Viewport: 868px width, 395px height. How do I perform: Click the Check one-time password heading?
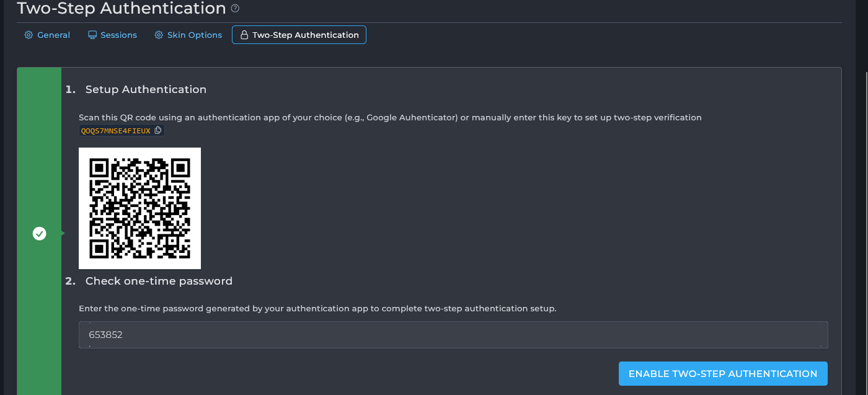pyautogui.click(x=159, y=281)
